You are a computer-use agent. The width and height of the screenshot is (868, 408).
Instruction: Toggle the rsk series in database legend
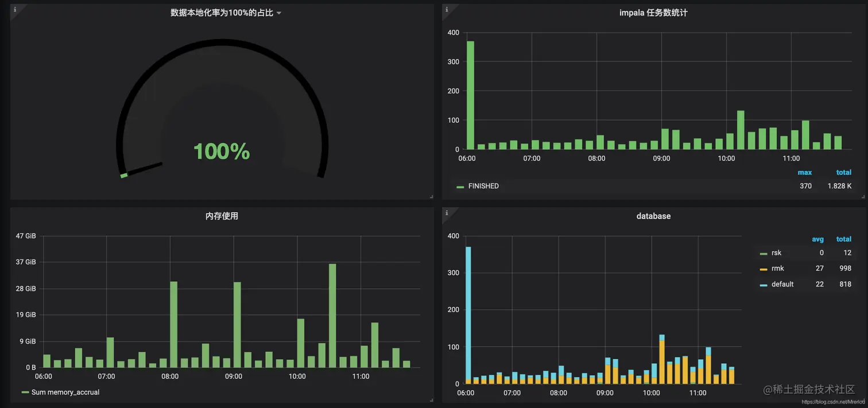pyautogui.click(x=776, y=252)
